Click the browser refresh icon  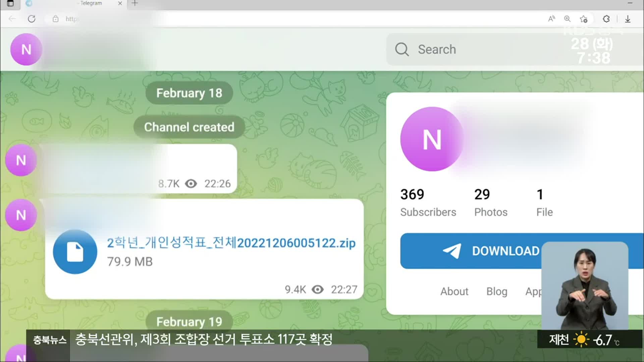(32, 18)
